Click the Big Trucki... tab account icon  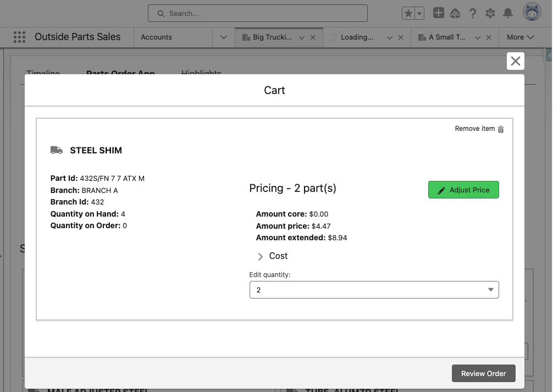pos(246,37)
